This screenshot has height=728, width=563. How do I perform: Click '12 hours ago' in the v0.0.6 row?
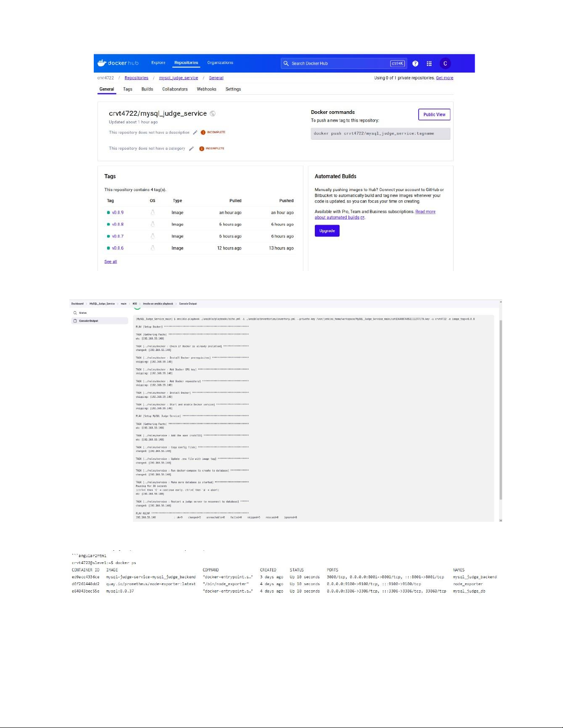click(x=229, y=248)
